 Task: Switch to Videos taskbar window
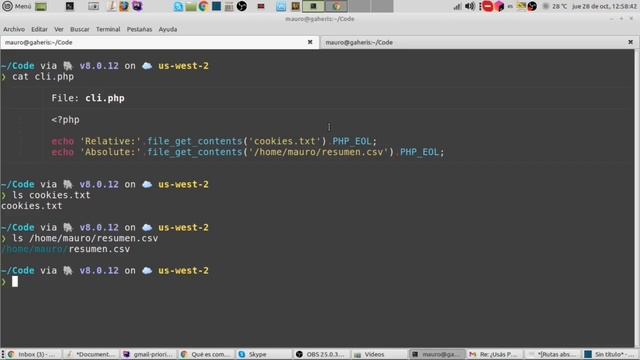tap(380, 354)
